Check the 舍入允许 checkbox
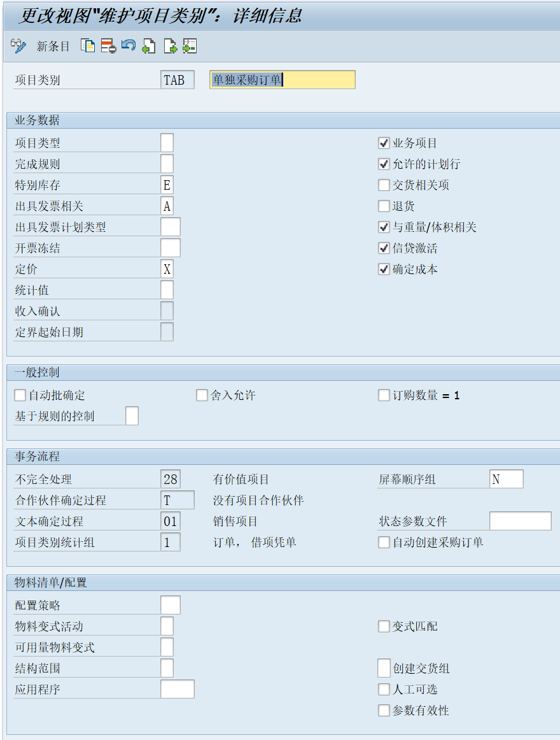The image size is (560, 740). pos(202,395)
